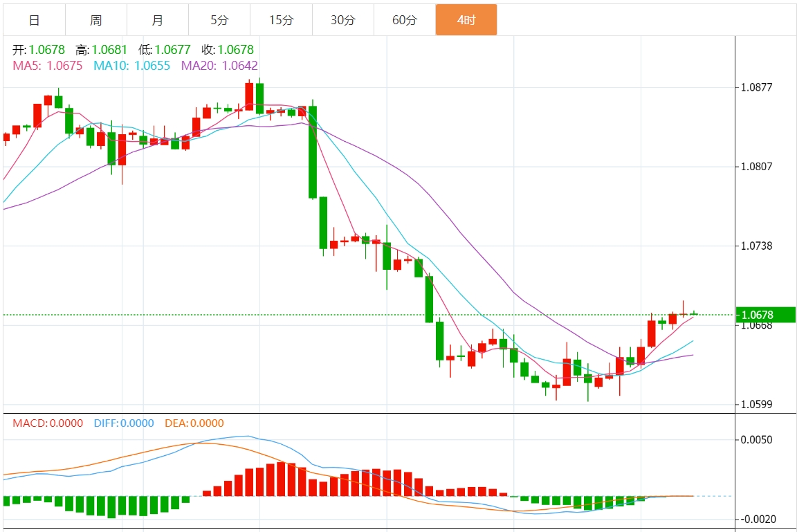Select the MA20 indicator label
806x532 pixels.
(219, 66)
